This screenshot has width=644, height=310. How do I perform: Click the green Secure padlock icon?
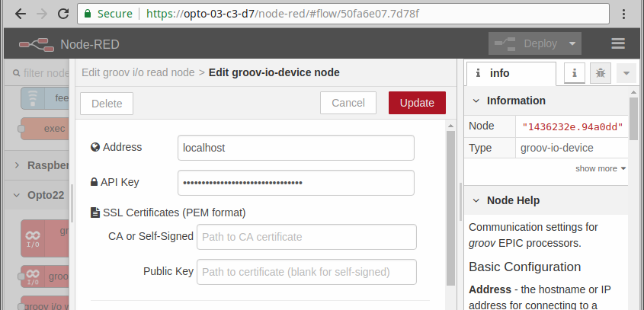[87, 14]
